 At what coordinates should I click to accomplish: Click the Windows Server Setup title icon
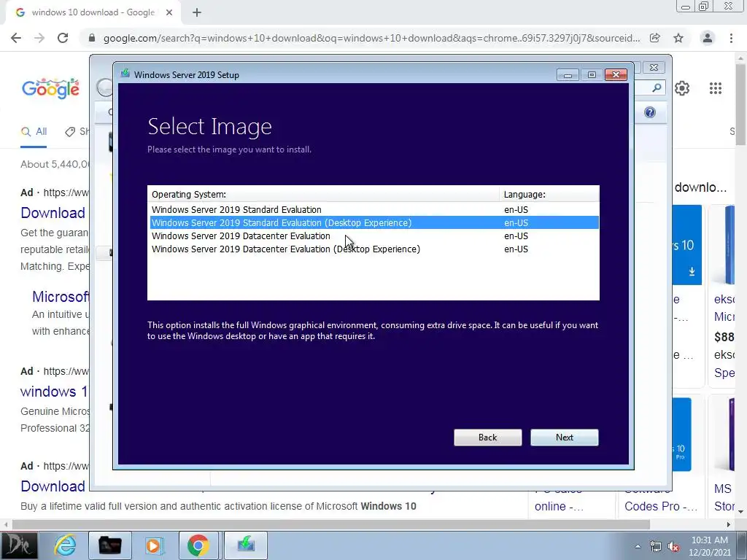(x=125, y=74)
